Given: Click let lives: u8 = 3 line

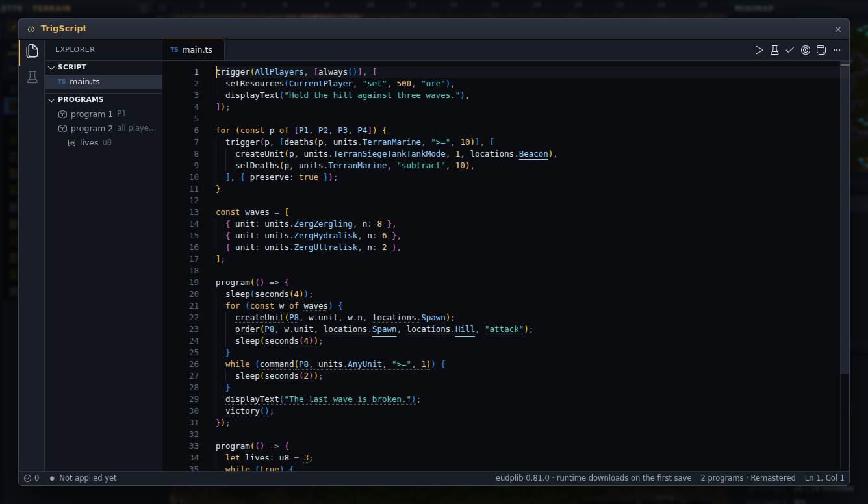Looking at the screenshot, I should pyautogui.click(x=269, y=458).
